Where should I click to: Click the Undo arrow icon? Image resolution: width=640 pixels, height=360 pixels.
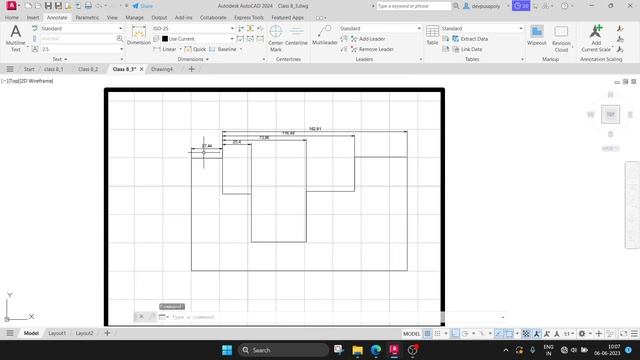click(x=99, y=6)
